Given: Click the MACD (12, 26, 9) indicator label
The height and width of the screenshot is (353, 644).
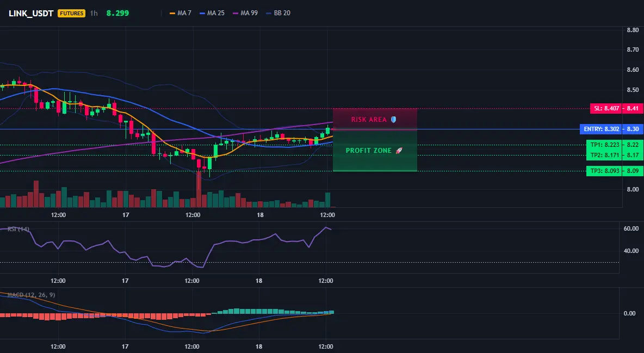Looking at the screenshot, I should click(31, 295).
